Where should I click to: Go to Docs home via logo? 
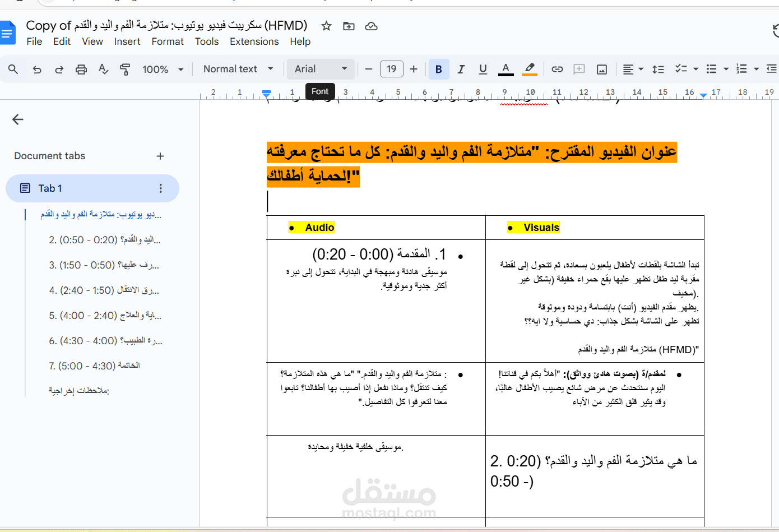coord(7,33)
